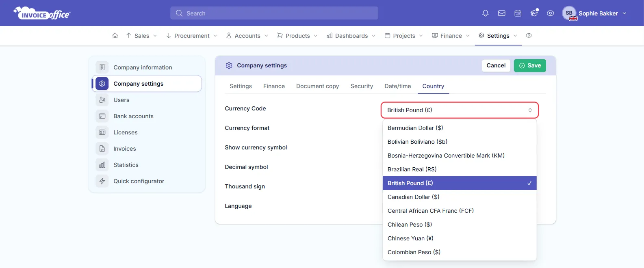Select Bermudian Dollar ($) option
The height and width of the screenshot is (268, 644).
460,128
